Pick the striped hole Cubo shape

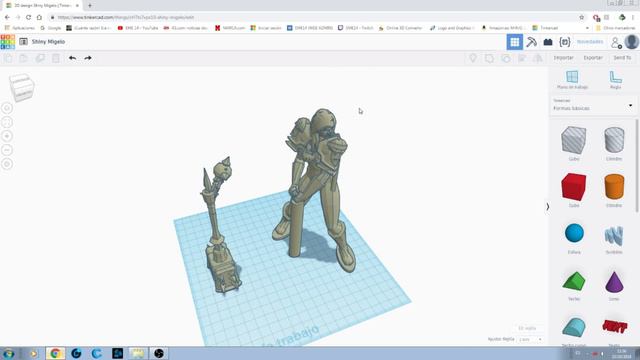coord(574,140)
